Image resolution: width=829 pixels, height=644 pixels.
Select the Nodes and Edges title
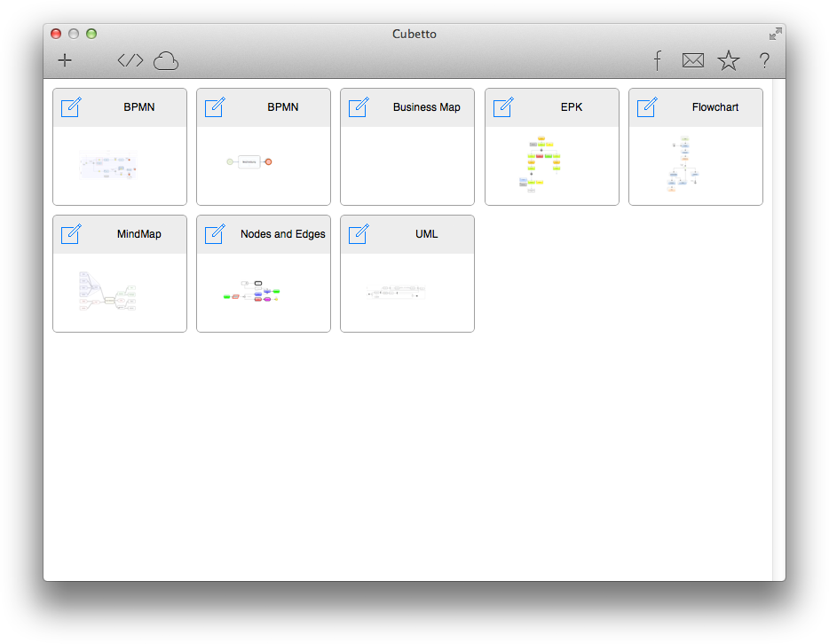tap(283, 234)
